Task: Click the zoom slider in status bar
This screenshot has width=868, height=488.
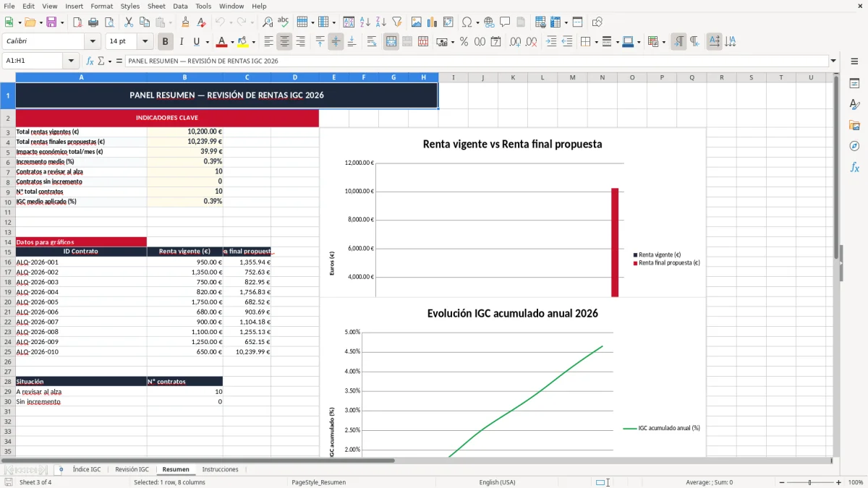Action: point(809,482)
